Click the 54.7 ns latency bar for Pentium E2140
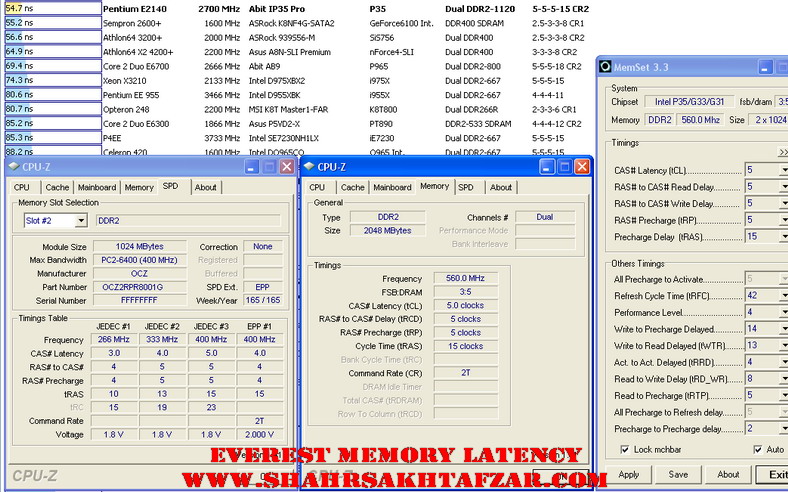 [x=53, y=9]
